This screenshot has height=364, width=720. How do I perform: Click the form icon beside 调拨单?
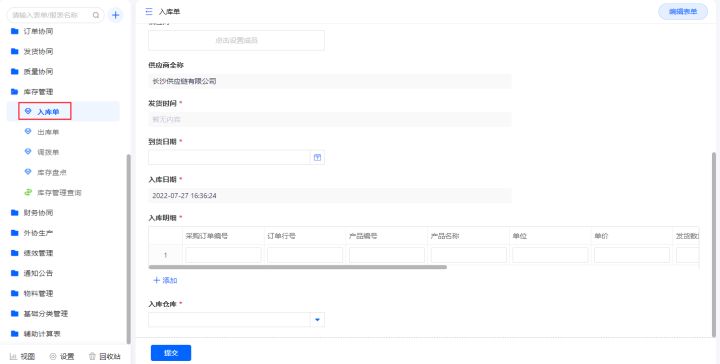tap(28, 152)
